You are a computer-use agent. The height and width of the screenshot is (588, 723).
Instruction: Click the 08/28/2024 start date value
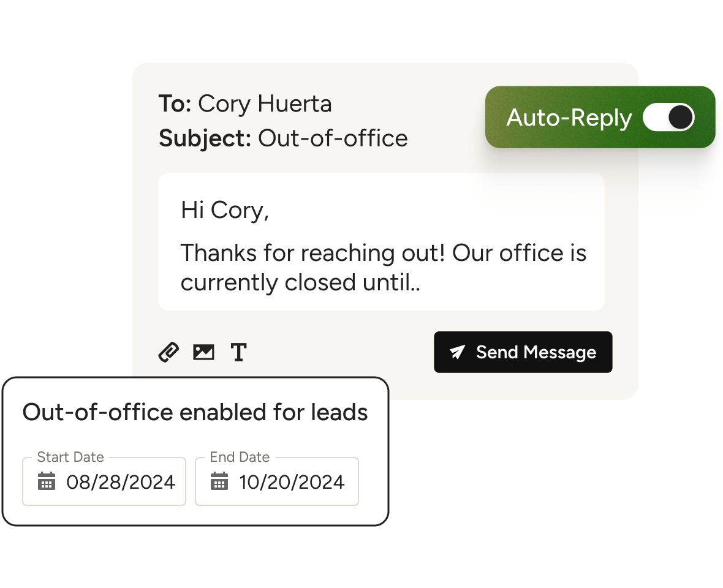pos(121,482)
